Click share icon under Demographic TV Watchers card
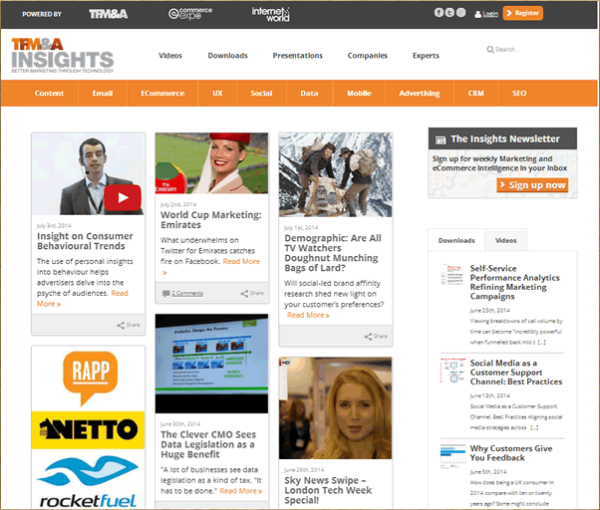Viewport: 600px width, 510px height. tap(368, 337)
